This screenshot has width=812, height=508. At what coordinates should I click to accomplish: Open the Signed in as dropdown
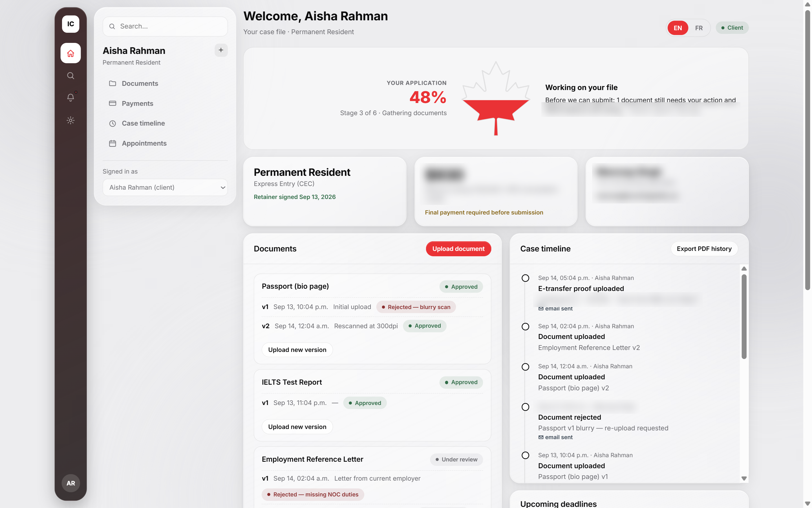coord(165,187)
